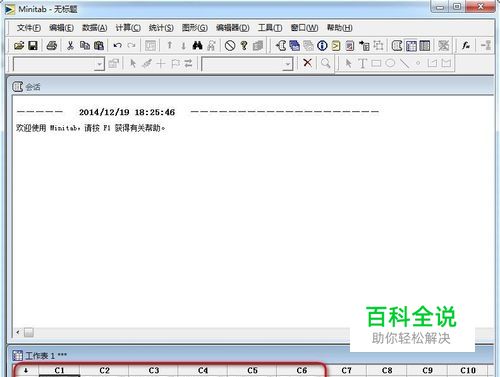Select column header C10

468,370
